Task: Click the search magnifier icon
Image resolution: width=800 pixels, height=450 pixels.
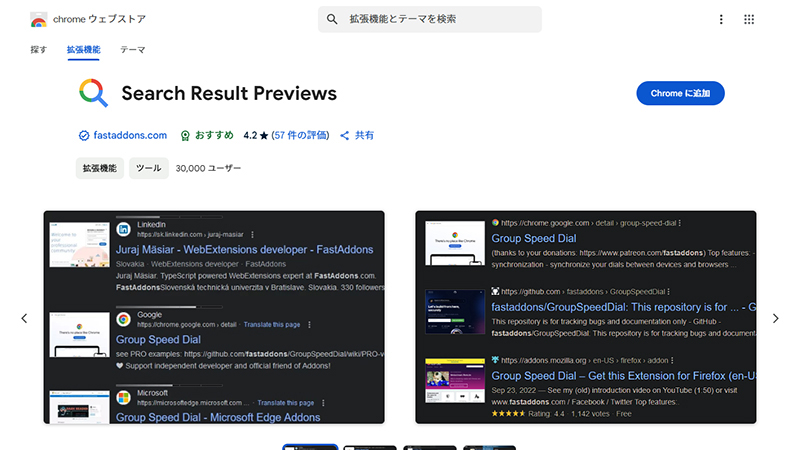Action: [x=332, y=19]
